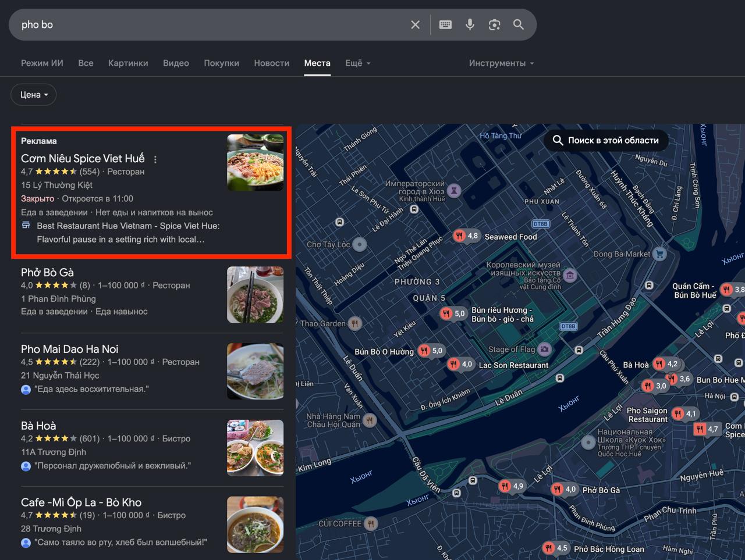745x560 pixels.
Task: Open Cafe -Mì Ốp La soup photo
Action: [x=255, y=525]
